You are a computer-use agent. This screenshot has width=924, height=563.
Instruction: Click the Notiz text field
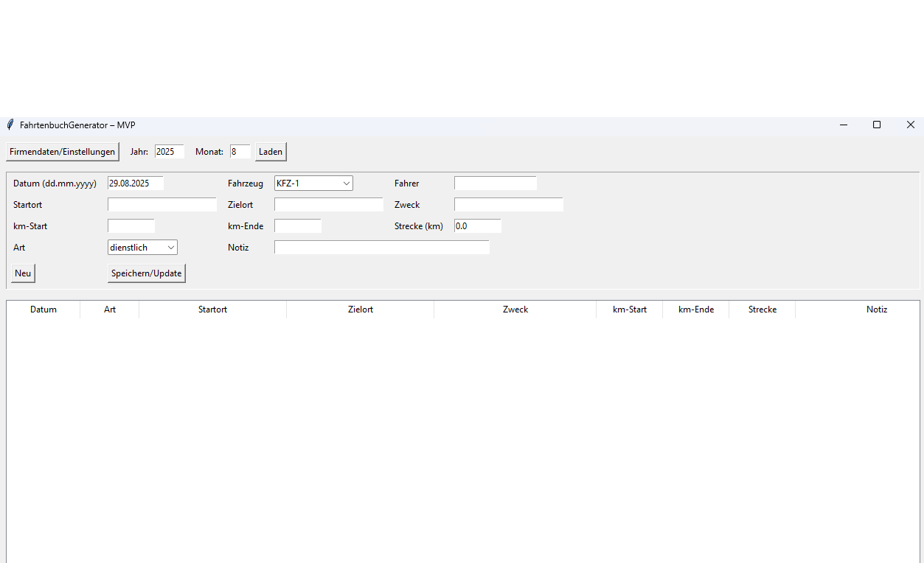point(381,248)
